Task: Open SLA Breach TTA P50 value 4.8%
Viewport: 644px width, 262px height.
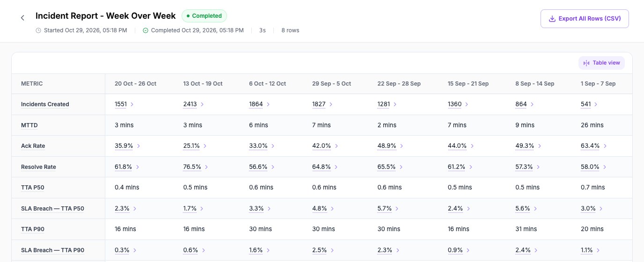Action: (x=320, y=209)
